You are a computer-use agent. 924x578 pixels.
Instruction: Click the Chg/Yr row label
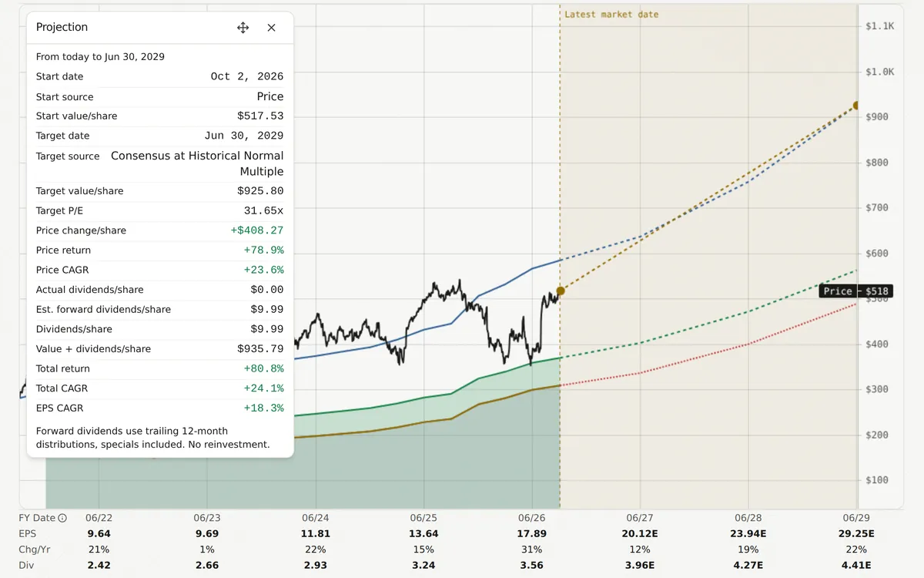click(x=34, y=549)
